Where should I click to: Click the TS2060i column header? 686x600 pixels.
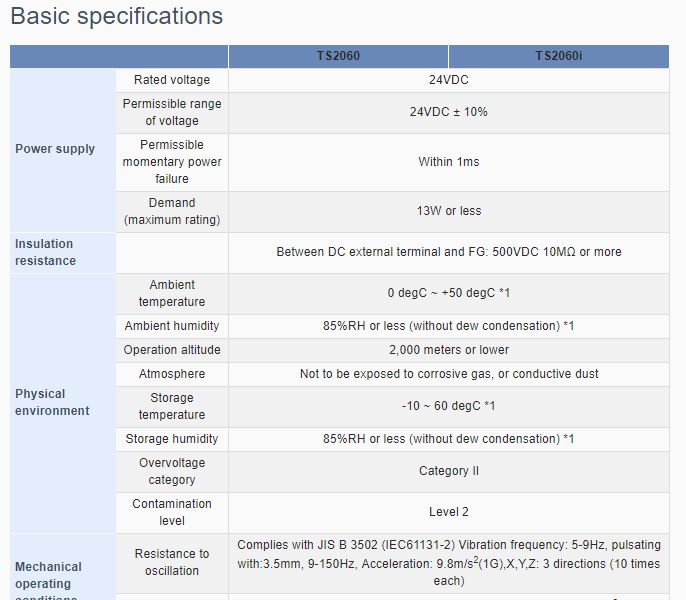coord(559,56)
